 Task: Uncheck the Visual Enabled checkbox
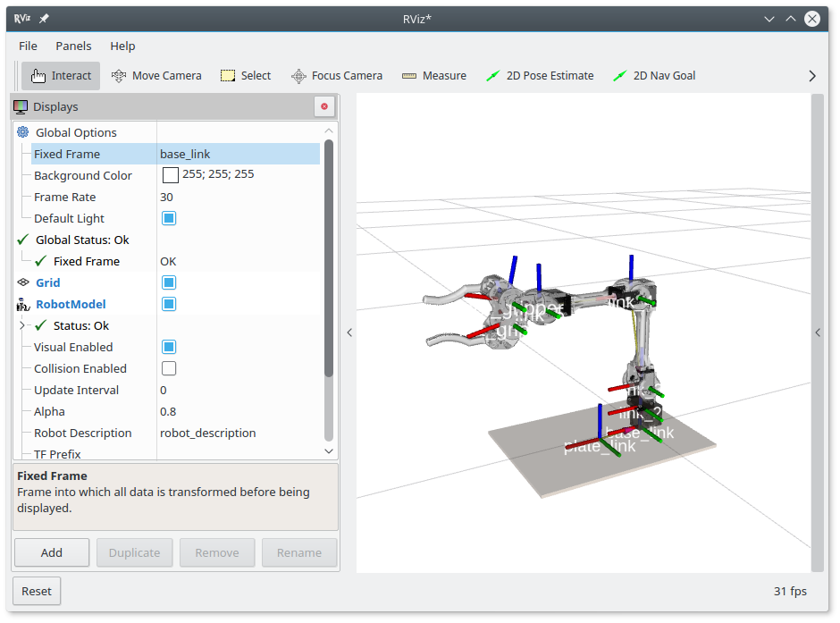[169, 347]
